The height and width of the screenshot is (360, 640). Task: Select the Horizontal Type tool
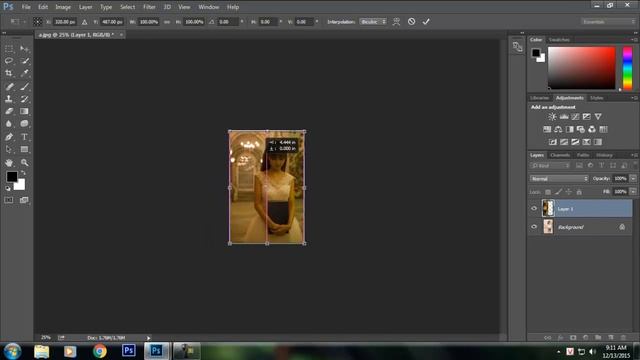pyautogui.click(x=24, y=137)
